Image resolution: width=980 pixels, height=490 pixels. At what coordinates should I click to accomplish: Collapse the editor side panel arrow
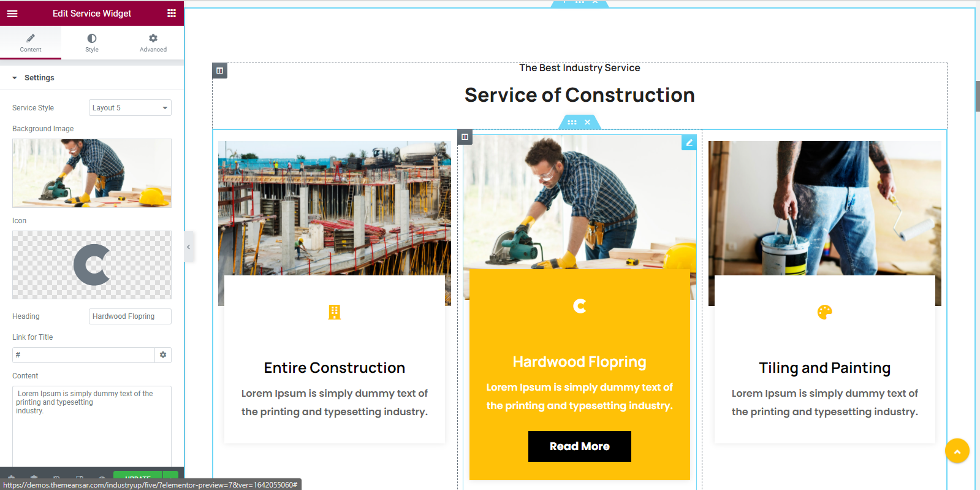click(x=189, y=247)
